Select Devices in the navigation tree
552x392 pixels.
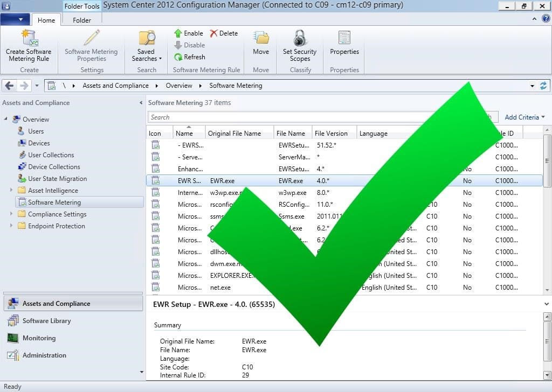click(39, 143)
